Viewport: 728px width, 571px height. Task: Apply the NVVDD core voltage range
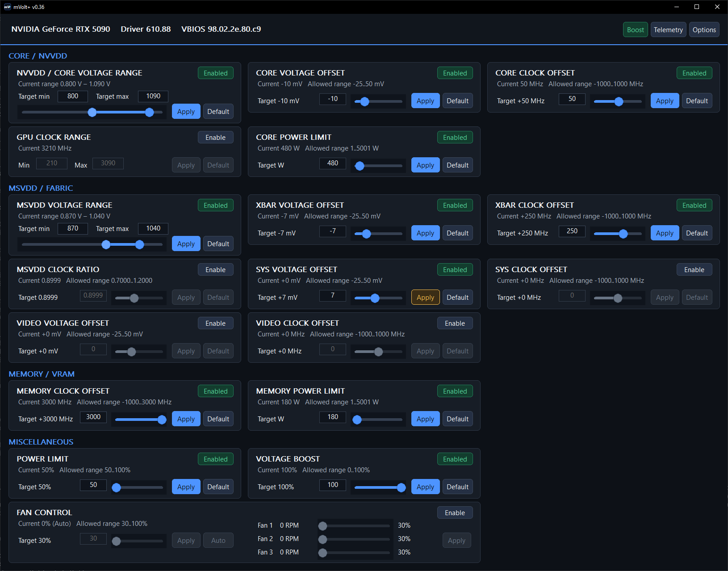pyautogui.click(x=186, y=112)
